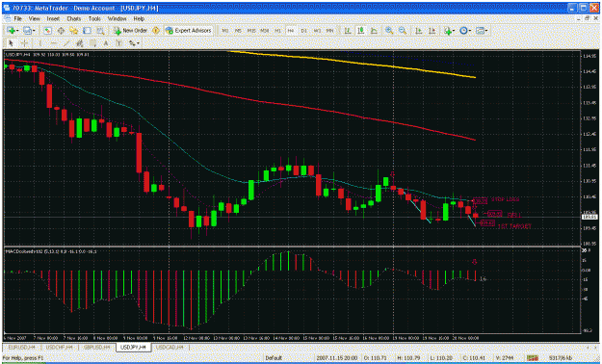Switch to the USDCHF,H4 chart tab
Image resolution: width=602 pixels, height=364 pixels.
(59, 347)
